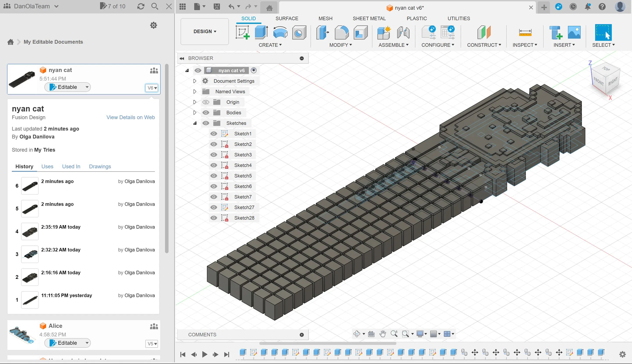Viewport: 632px width, 364px height.
Task: Hide Sketch27 using eye icon
Action: pyautogui.click(x=214, y=207)
